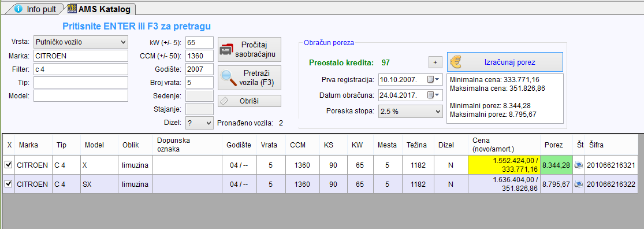644x229 pixels.
Task: Click the green tax cell 8.344,28
Action: coord(556,165)
